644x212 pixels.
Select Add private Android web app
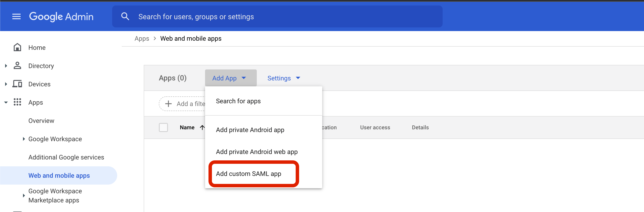[x=257, y=151]
